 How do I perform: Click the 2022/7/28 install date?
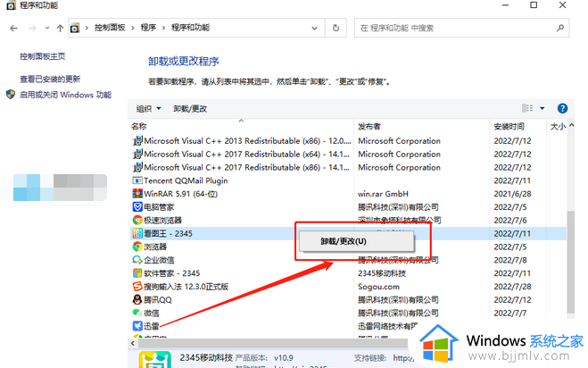click(512, 287)
